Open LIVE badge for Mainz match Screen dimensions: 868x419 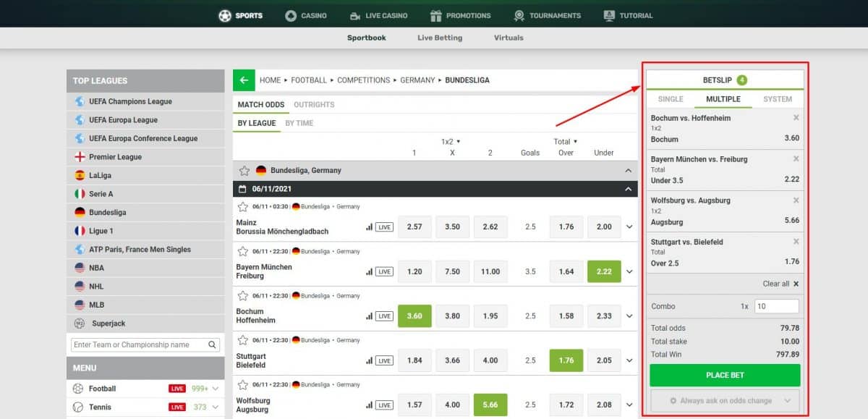(384, 227)
